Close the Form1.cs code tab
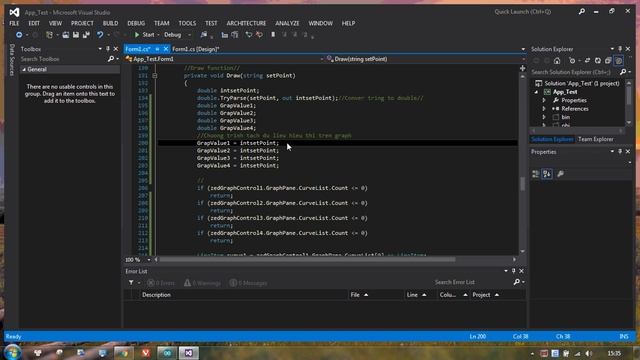Viewport: 640px width, 360px height. tap(166, 49)
